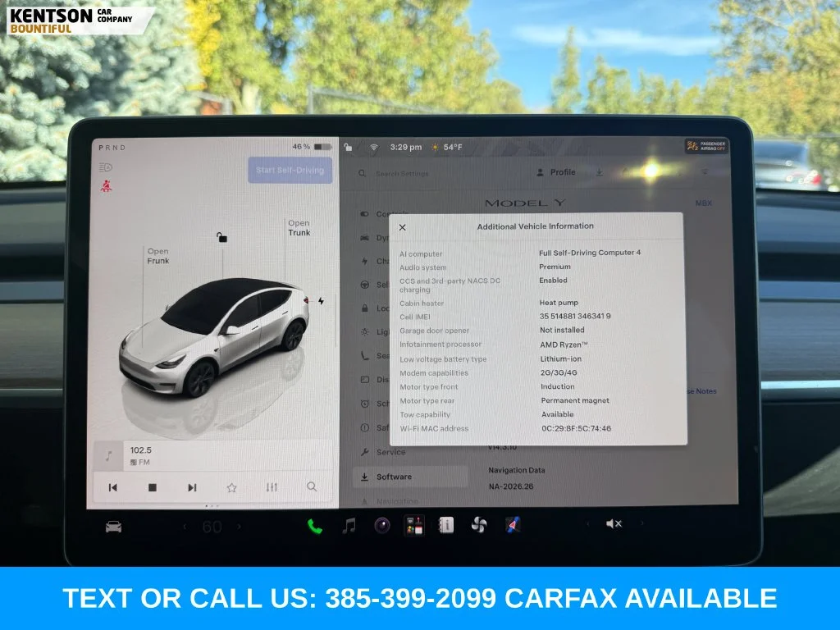
Task: Open media search with the magnifier icon
Action: [312, 486]
